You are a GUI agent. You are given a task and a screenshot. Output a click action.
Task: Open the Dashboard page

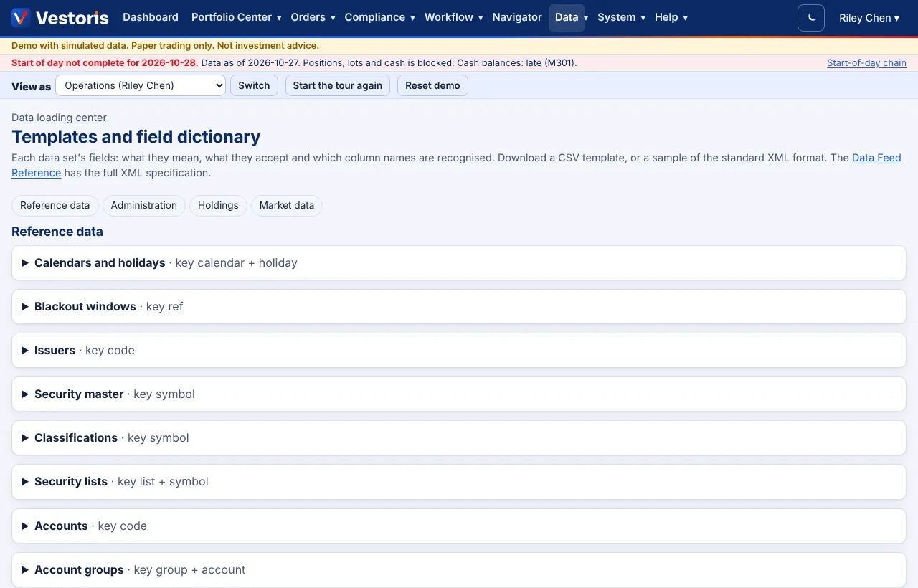pos(151,17)
